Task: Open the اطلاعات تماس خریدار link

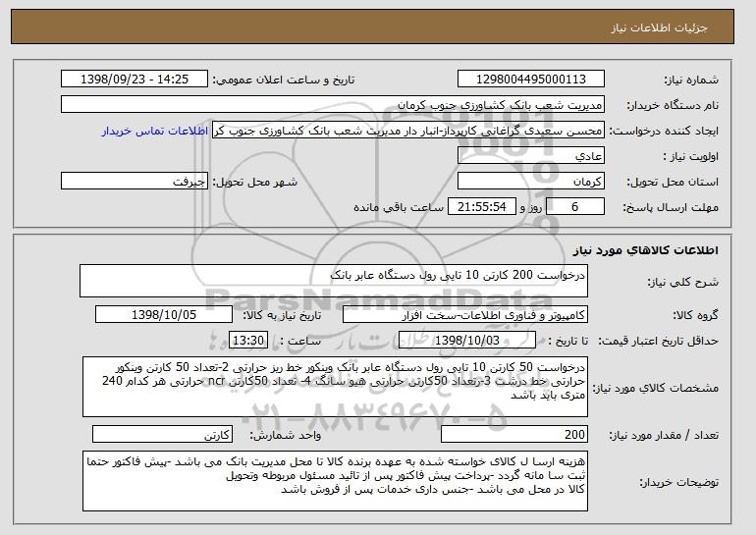Action: pyautogui.click(x=155, y=132)
